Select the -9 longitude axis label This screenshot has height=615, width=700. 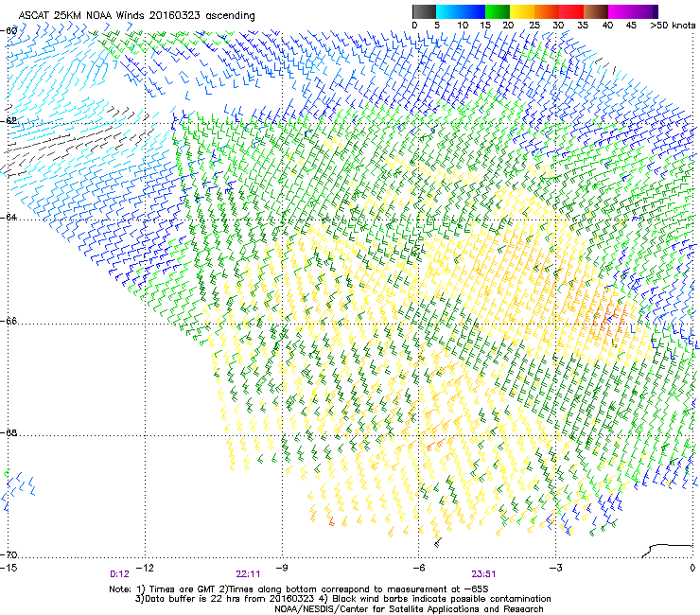point(282,568)
